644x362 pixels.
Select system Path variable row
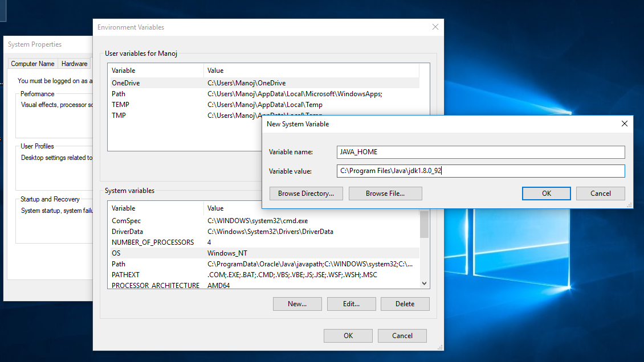265,264
